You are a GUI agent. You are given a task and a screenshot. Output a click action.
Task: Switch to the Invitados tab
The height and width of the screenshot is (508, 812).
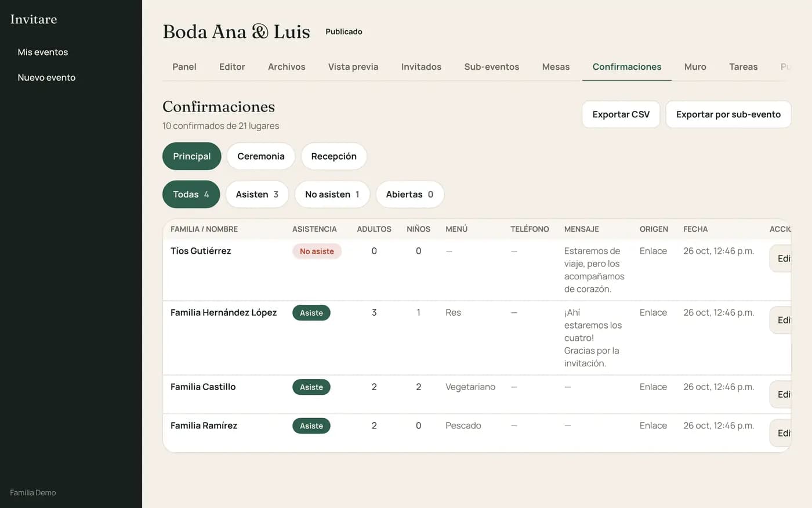pos(421,67)
